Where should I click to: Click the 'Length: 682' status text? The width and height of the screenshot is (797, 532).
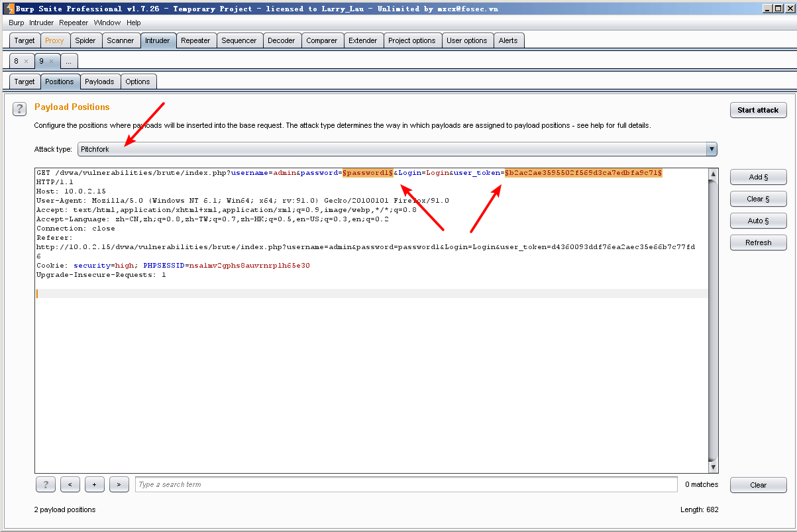[699, 509]
